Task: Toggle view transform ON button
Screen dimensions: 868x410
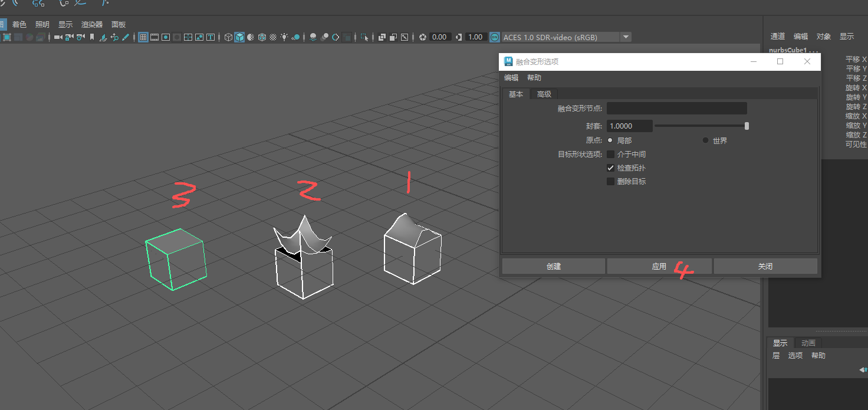Action: coord(495,37)
